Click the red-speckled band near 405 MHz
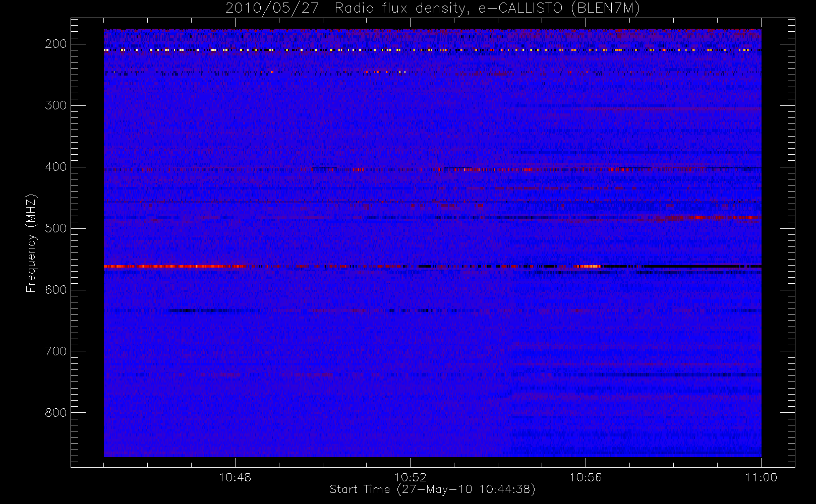The height and width of the screenshot is (504, 816). tap(432, 169)
